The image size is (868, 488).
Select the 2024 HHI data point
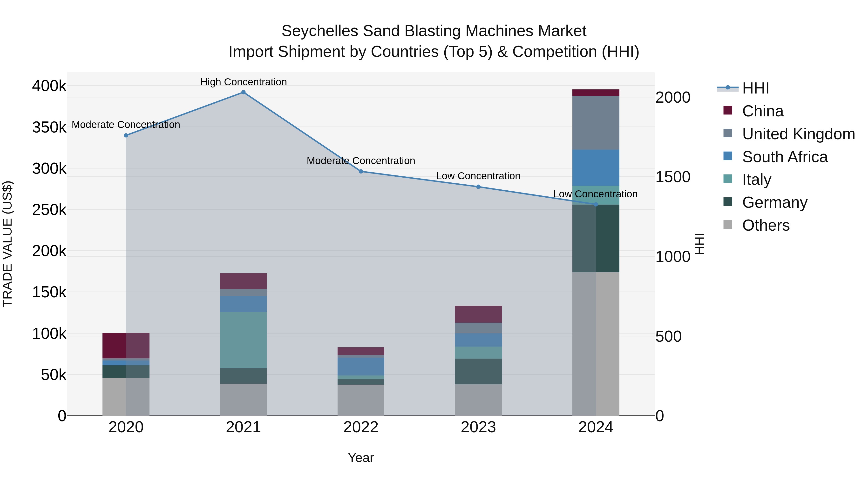point(596,204)
